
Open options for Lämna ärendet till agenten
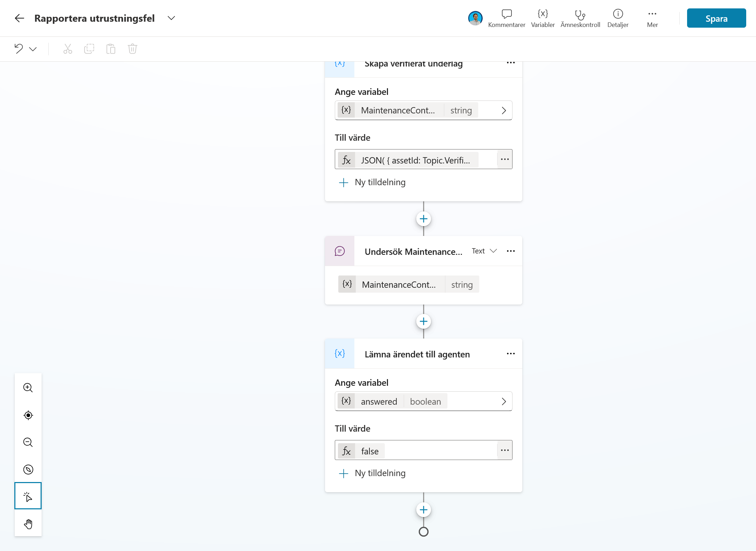coord(511,354)
